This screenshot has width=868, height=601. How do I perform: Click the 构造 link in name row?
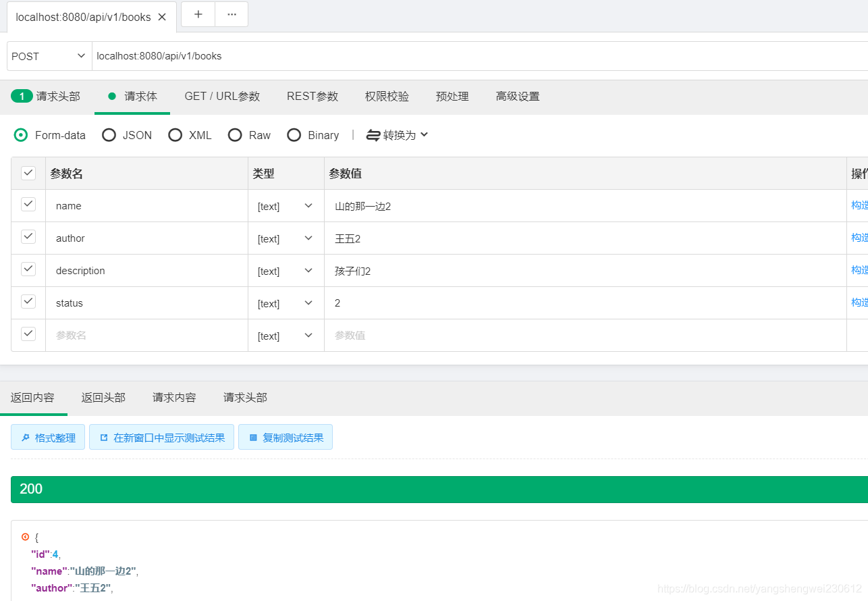coord(859,205)
